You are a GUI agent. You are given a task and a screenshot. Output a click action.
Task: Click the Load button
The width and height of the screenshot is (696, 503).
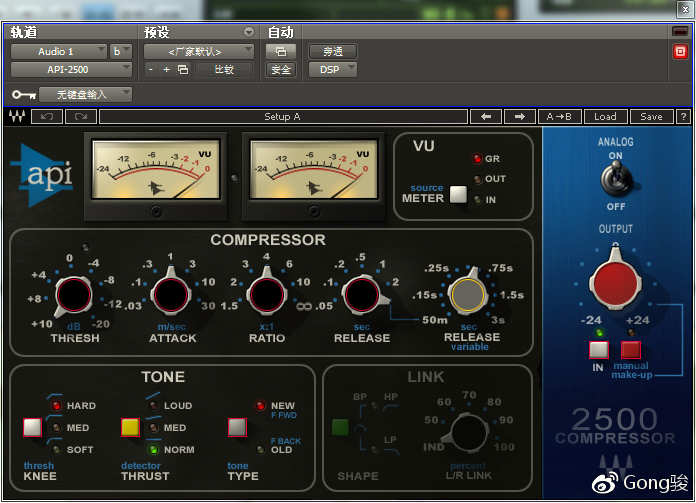(605, 117)
